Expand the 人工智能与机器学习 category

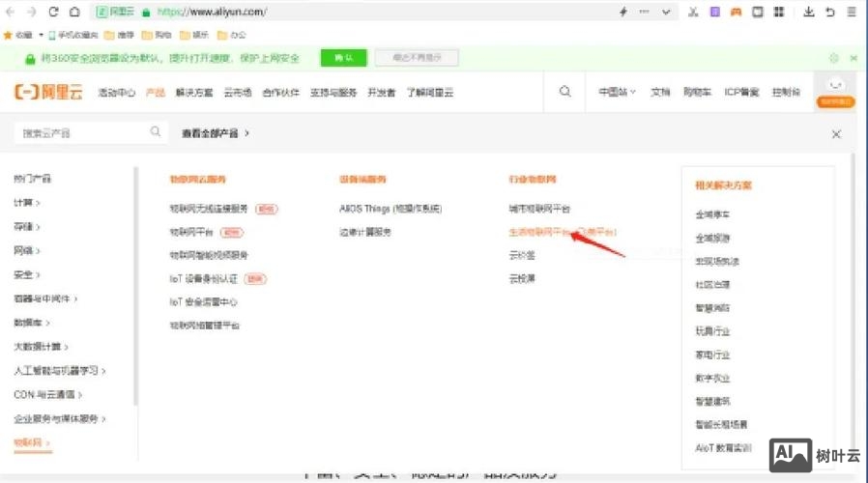60,371
